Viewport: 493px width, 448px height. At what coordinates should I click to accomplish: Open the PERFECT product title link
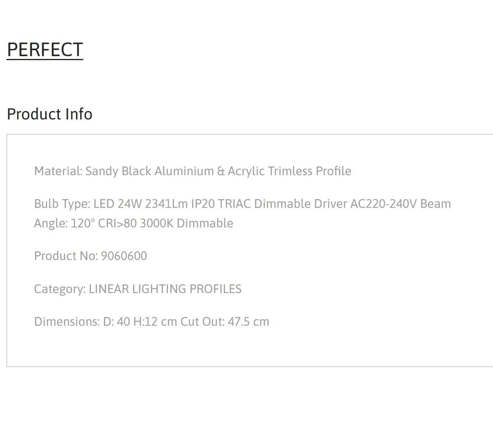pos(45,50)
